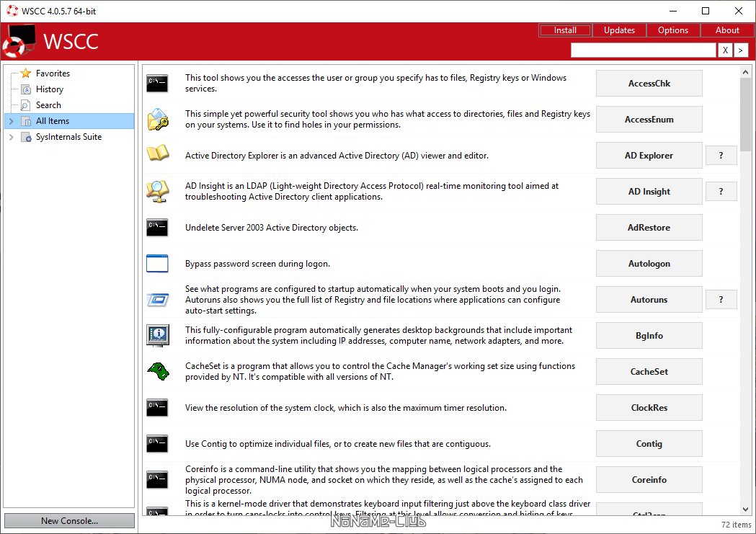Select Favorites in the sidebar
The image size is (756, 534).
pyautogui.click(x=53, y=74)
